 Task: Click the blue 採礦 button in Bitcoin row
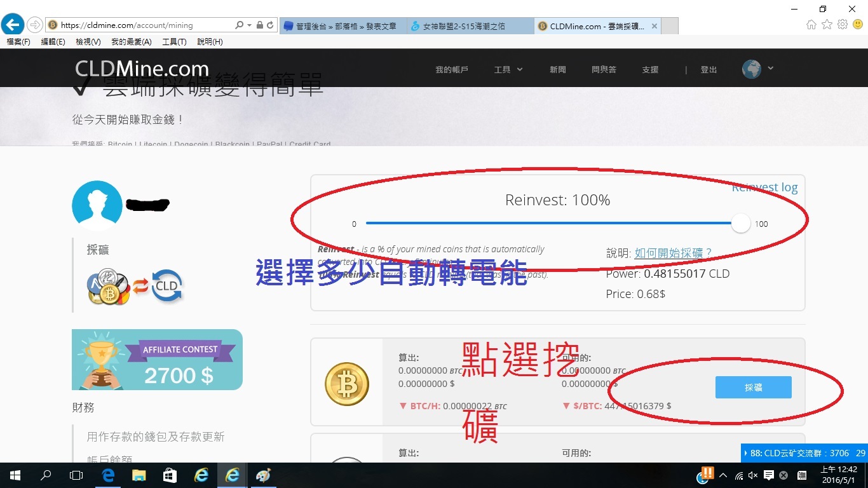click(x=754, y=387)
